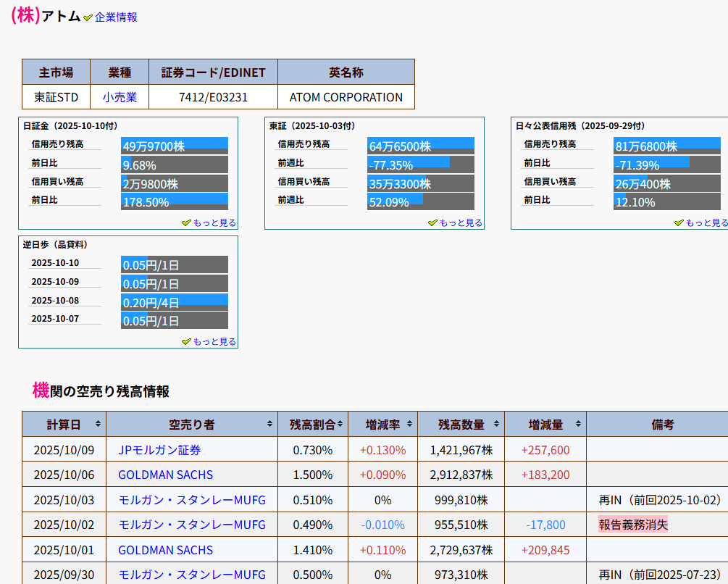
Task: Click the 報告義務消失 remark label
Action: coord(633,525)
